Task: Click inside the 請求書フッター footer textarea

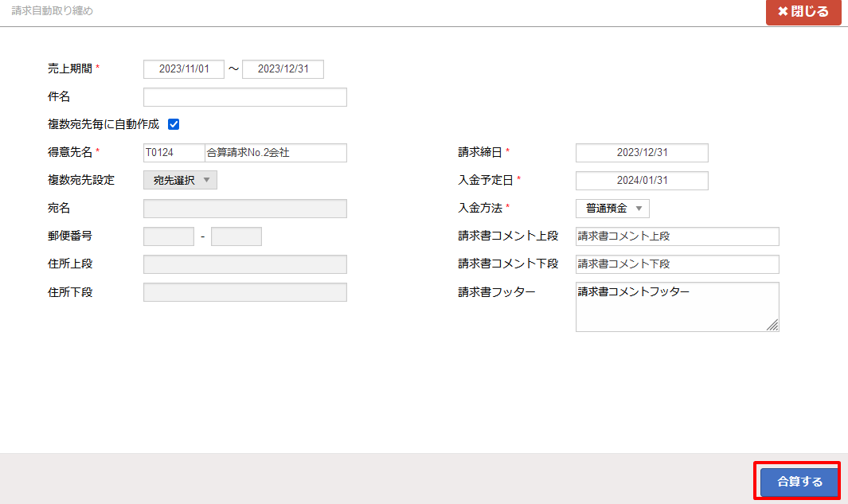Action: click(677, 303)
